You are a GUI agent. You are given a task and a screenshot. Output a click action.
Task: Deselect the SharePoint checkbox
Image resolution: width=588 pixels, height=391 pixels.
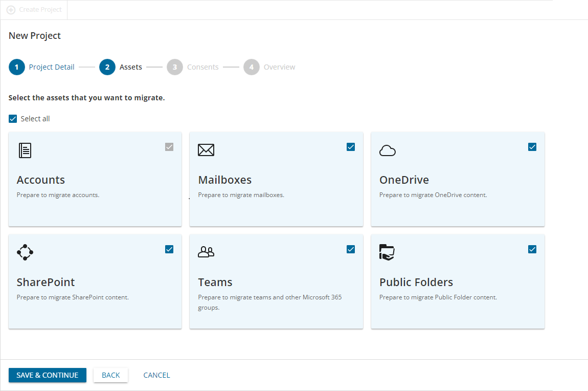tap(169, 249)
